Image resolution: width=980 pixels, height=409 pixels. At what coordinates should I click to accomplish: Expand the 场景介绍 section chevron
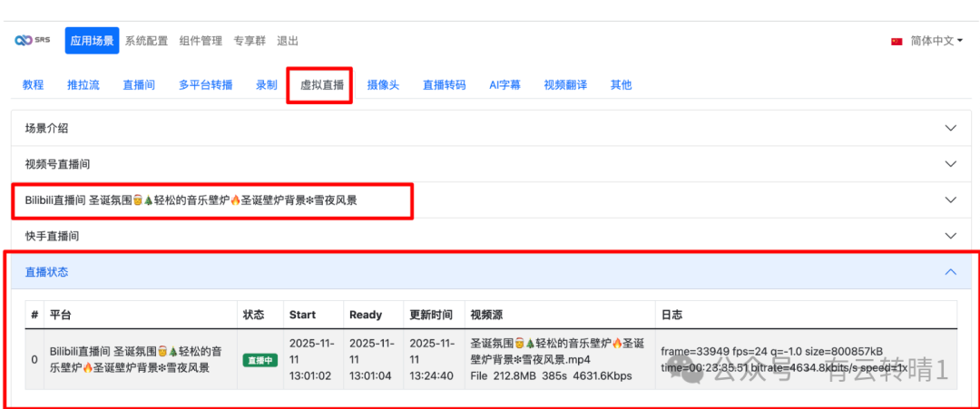[x=951, y=128]
